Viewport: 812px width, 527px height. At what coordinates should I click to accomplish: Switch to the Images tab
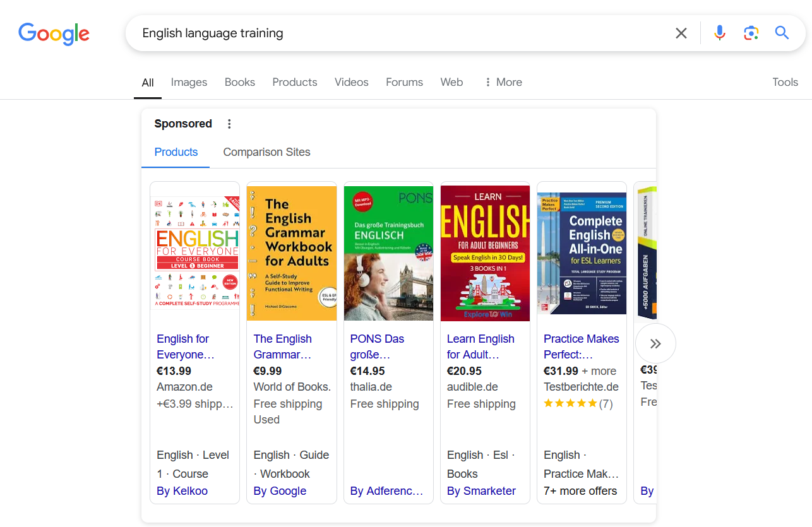189,82
